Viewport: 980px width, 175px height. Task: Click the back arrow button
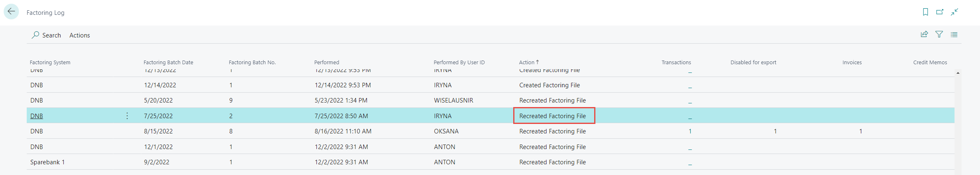11,12
